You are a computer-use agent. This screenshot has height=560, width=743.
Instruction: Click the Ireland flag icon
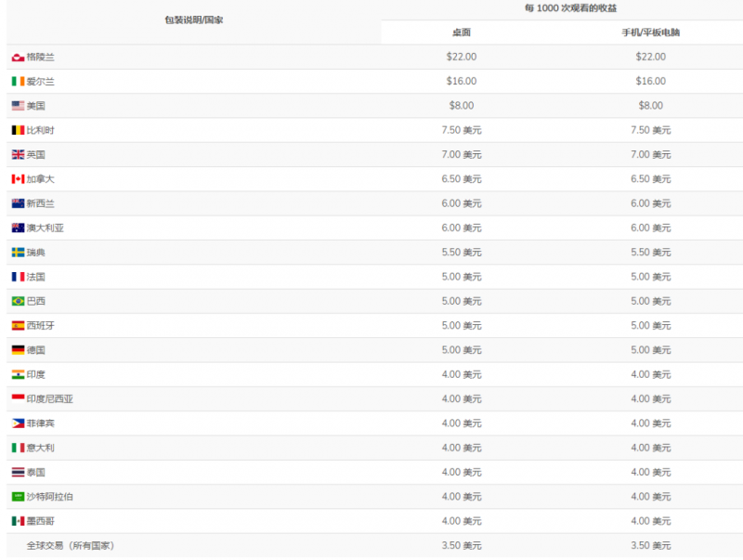(18, 82)
